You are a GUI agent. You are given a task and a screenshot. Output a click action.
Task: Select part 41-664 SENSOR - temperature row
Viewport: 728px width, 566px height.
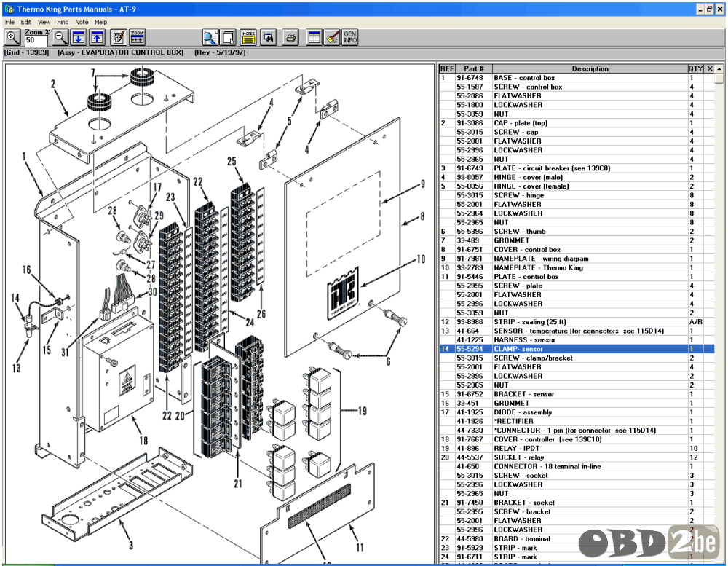coord(577,331)
